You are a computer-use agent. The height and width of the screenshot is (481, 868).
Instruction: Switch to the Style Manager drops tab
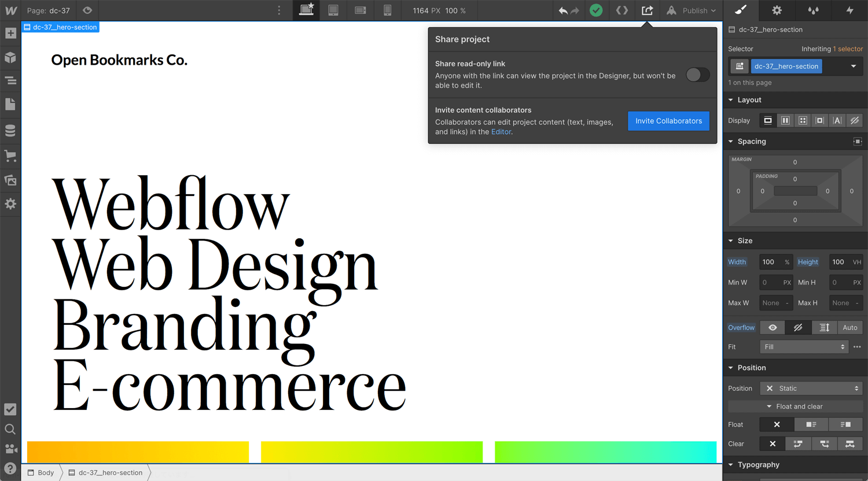tap(813, 10)
